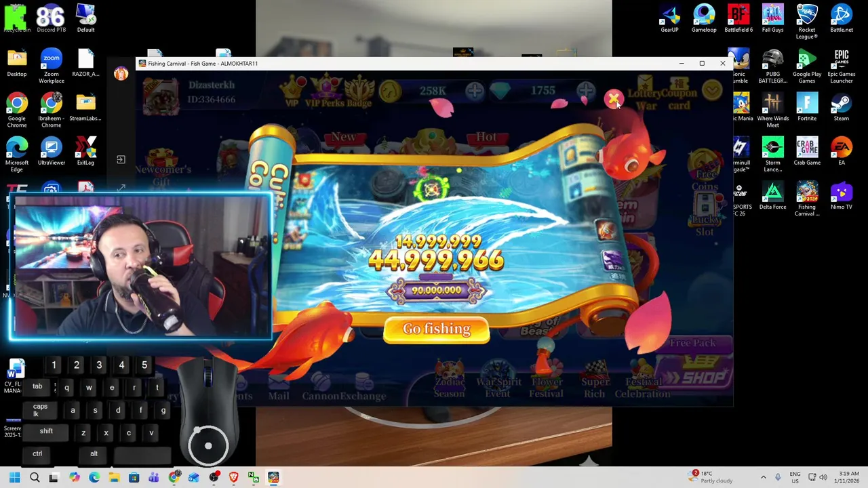Open Festival Celebration event
This screenshot has height=488, width=868.
(643, 380)
